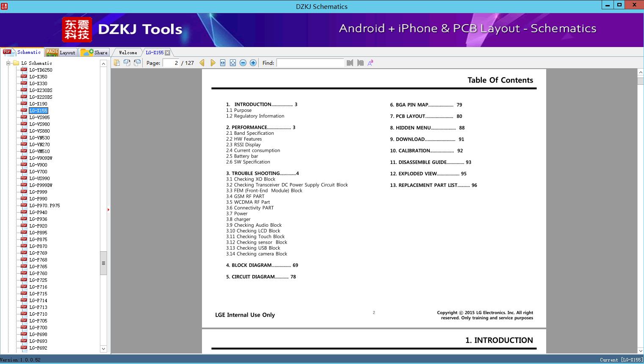Zoom out with the minus icon
644x364 pixels.
point(243,63)
